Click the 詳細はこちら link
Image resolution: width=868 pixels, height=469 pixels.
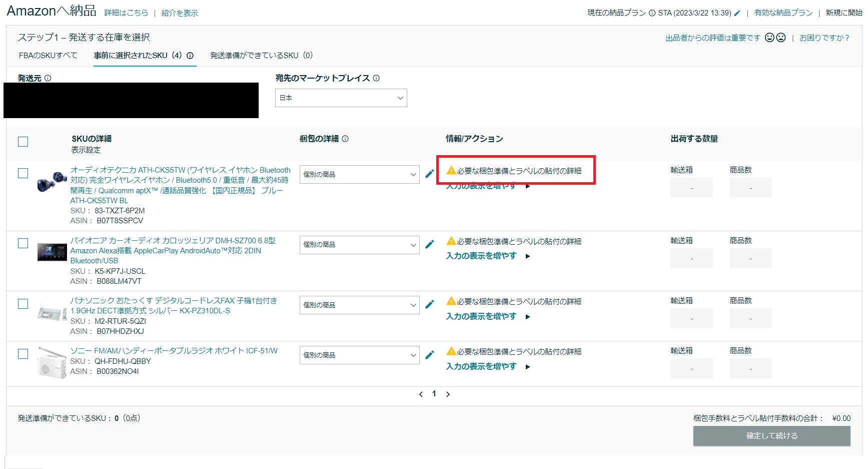[126, 13]
